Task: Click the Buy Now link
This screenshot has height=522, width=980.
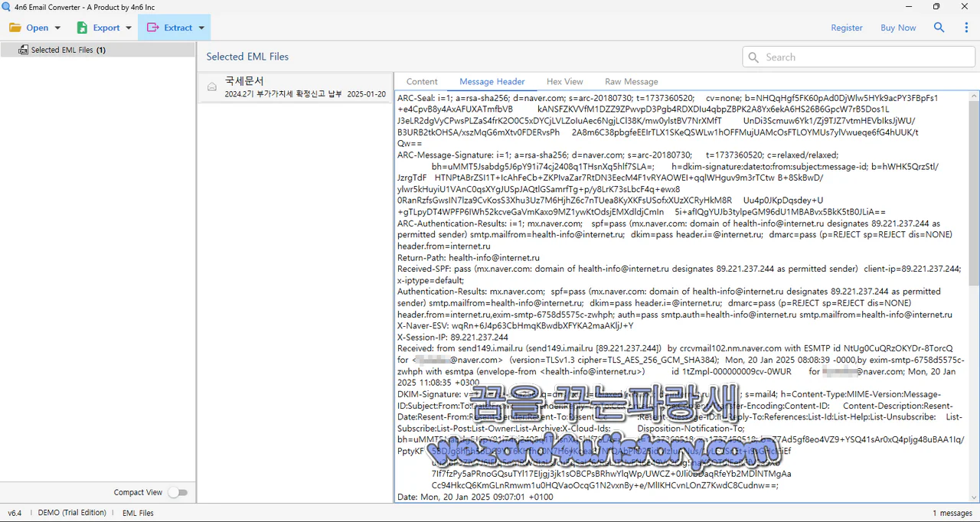Action: 898,28
